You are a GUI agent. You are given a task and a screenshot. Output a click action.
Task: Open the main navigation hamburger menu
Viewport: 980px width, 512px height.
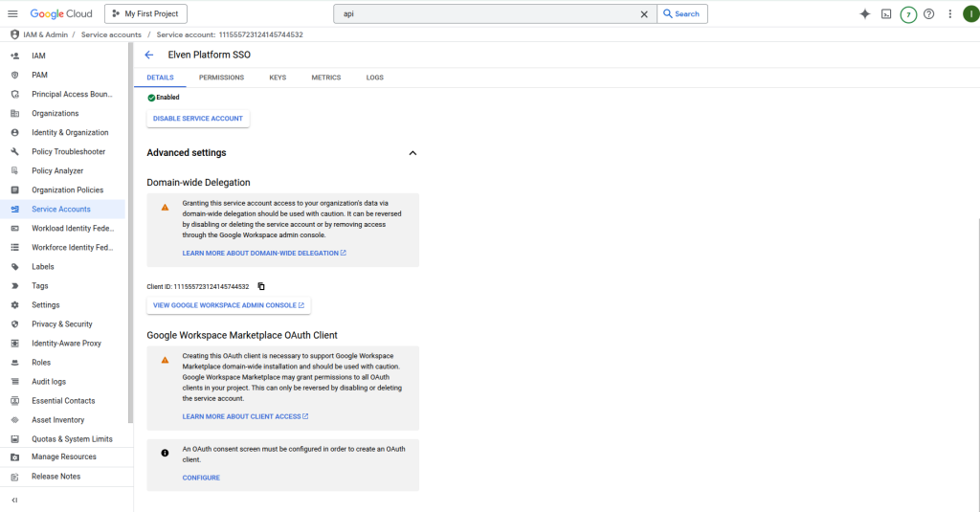coord(12,13)
